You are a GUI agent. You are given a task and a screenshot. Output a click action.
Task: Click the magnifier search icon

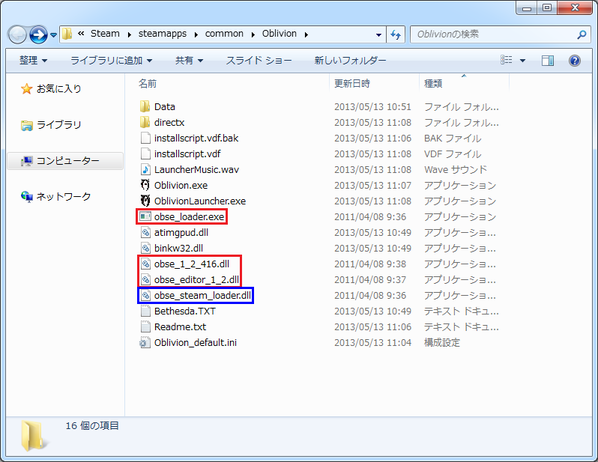coord(582,35)
